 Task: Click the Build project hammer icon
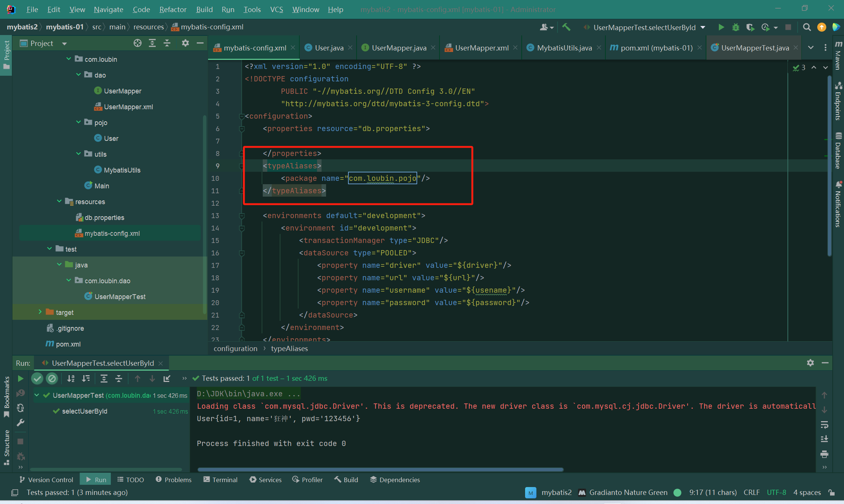pyautogui.click(x=566, y=27)
